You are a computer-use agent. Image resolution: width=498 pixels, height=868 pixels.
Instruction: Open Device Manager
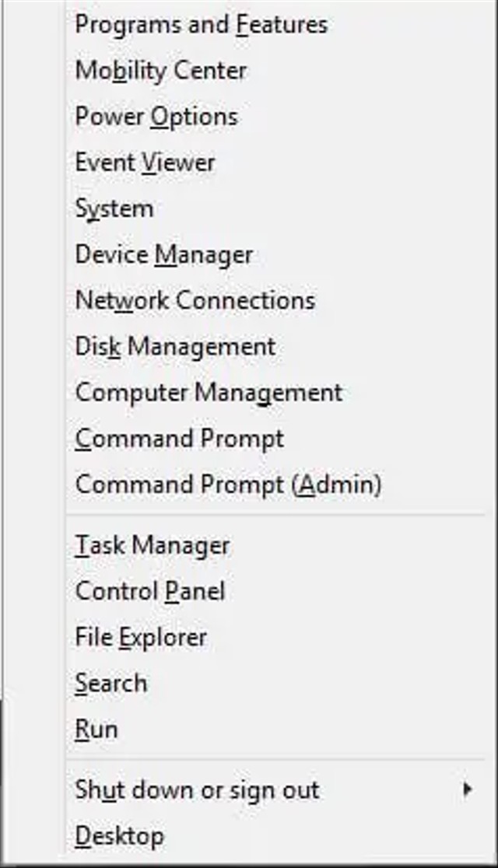coord(163,254)
